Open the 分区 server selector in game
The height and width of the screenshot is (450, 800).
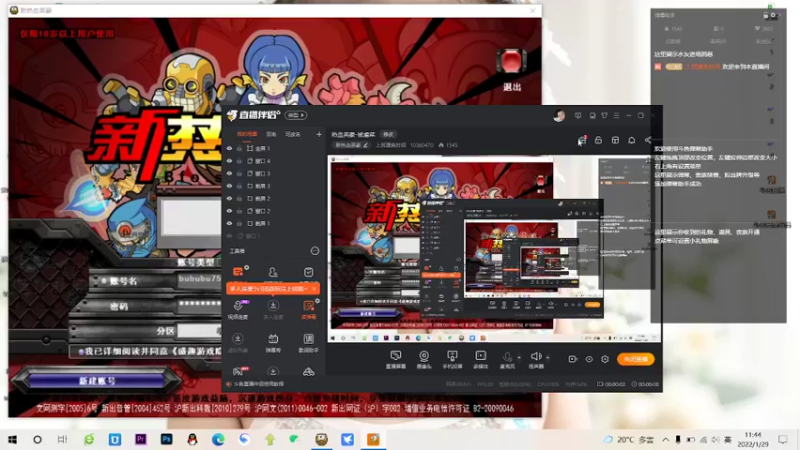(200, 331)
